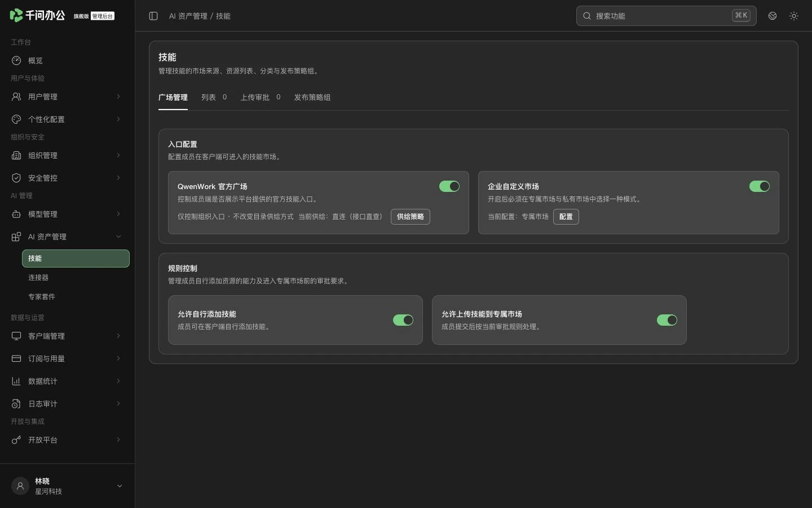Click AI 资产管理 in the breadcrumb
This screenshot has height=508, width=812.
pyautogui.click(x=188, y=16)
